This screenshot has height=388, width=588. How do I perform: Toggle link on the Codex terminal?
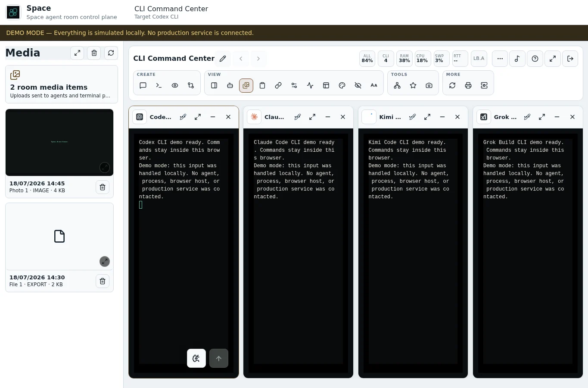tap(183, 117)
